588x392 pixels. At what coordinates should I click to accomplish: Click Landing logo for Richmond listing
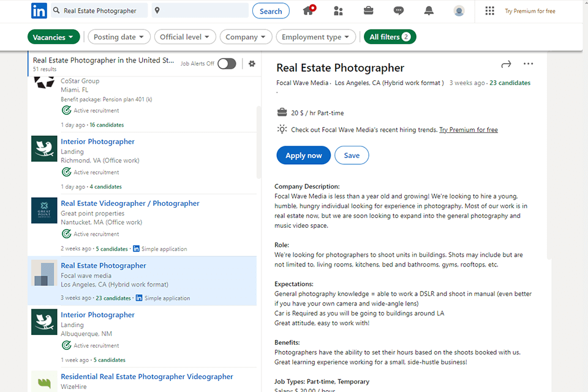(44, 149)
